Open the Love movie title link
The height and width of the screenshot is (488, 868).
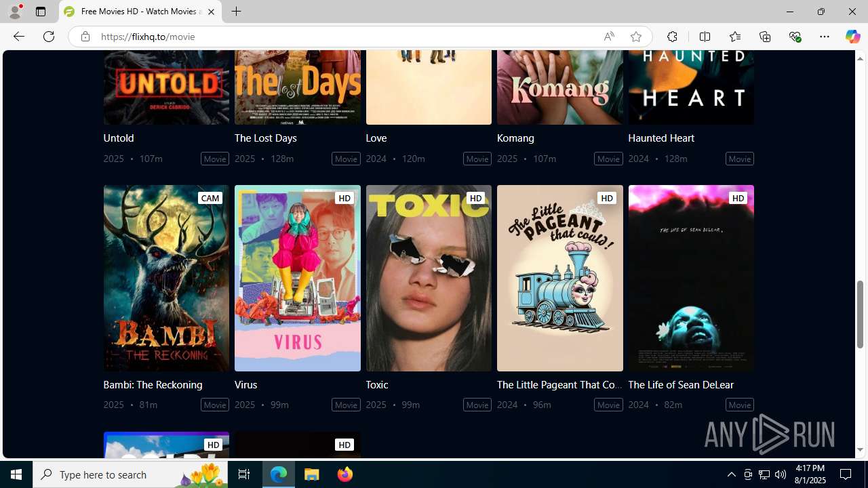(x=376, y=138)
